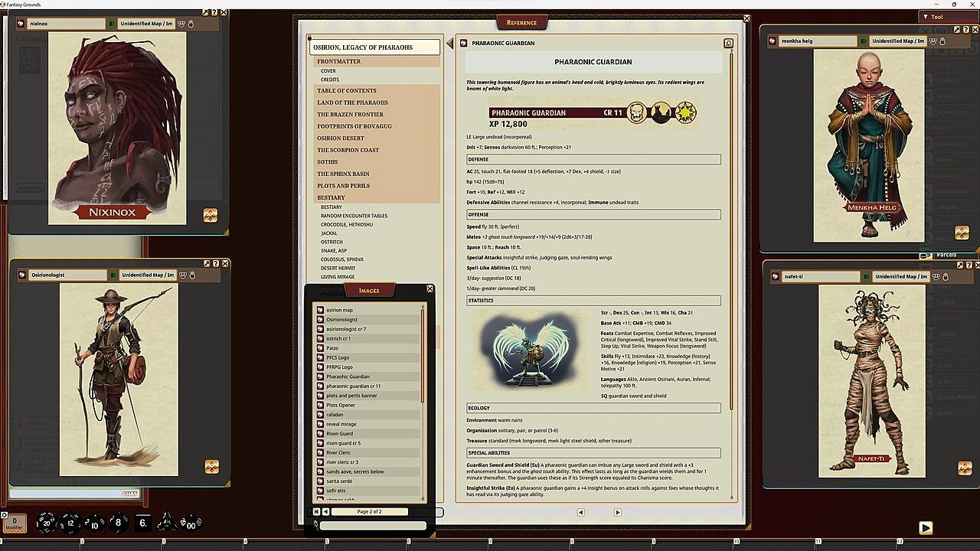Select the Reference window title tab
Image resolution: width=980 pixels, height=551 pixels.
coord(522,23)
